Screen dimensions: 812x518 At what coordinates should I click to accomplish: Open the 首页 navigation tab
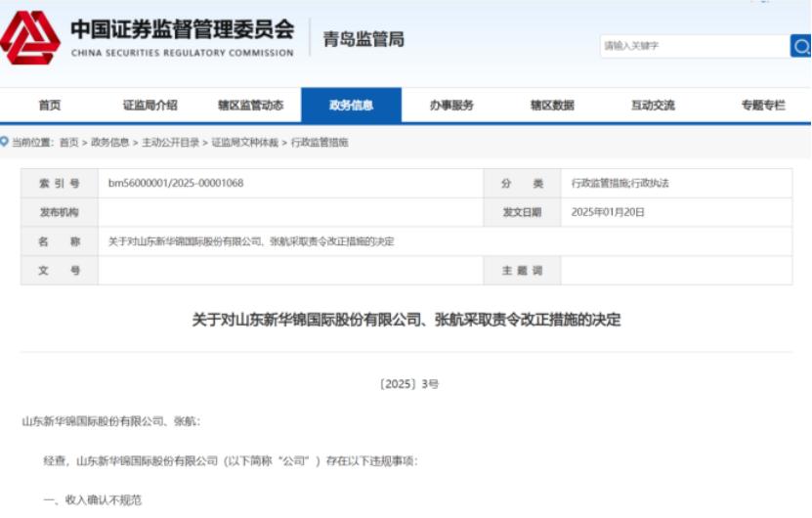point(49,106)
